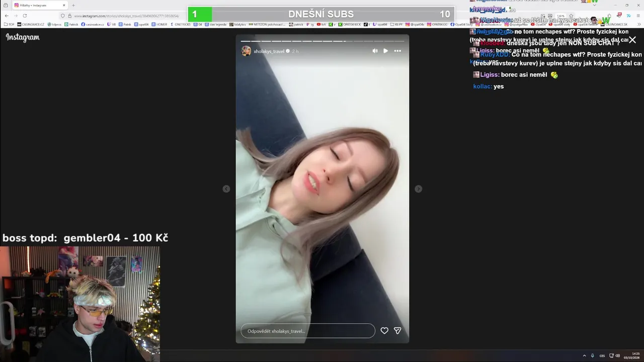Click the site padlock icon

tap(69, 16)
